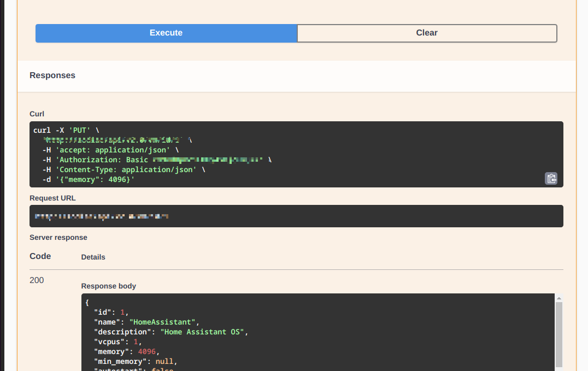Click the 'Curl' label
The height and width of the screenshot is (371, 588).
coord(37,114)
